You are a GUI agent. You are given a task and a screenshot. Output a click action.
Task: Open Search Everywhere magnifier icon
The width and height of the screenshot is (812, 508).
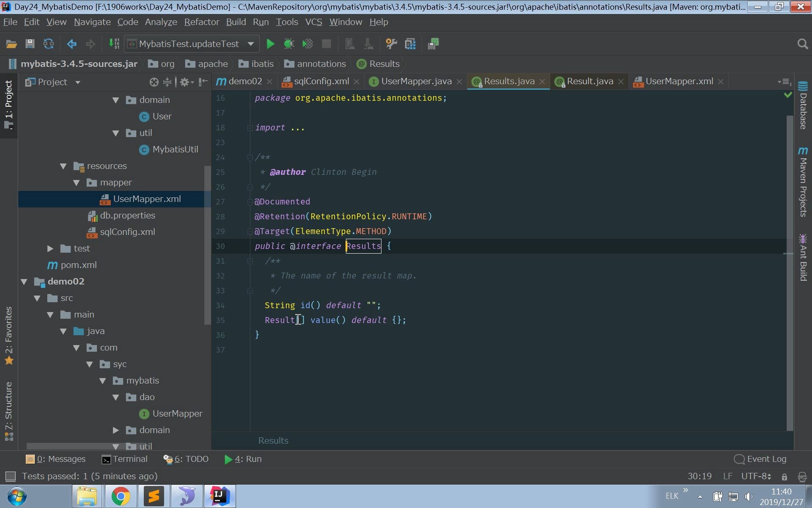point(802,44)
